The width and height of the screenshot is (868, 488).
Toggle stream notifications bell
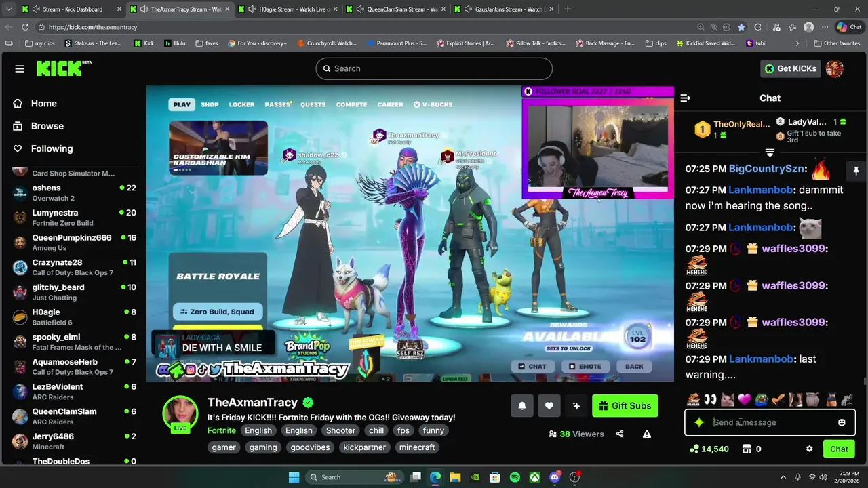click(522, 406)
